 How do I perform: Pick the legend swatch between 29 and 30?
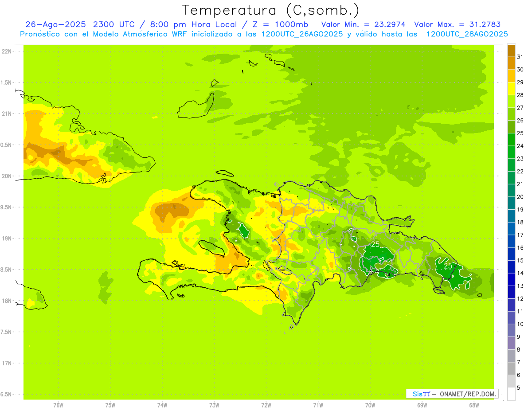coord(511,76)
